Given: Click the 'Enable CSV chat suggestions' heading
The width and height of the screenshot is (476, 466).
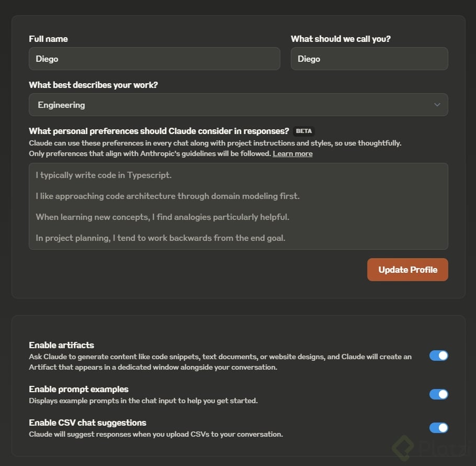Looking at the screenshot, I should (87, 423).
